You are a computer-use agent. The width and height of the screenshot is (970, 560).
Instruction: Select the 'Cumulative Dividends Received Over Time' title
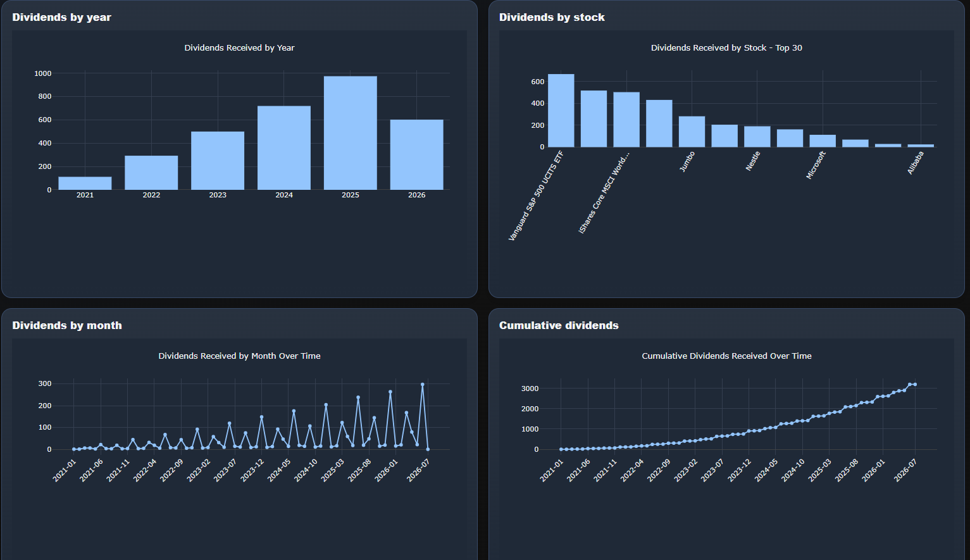tap(726, 356)
